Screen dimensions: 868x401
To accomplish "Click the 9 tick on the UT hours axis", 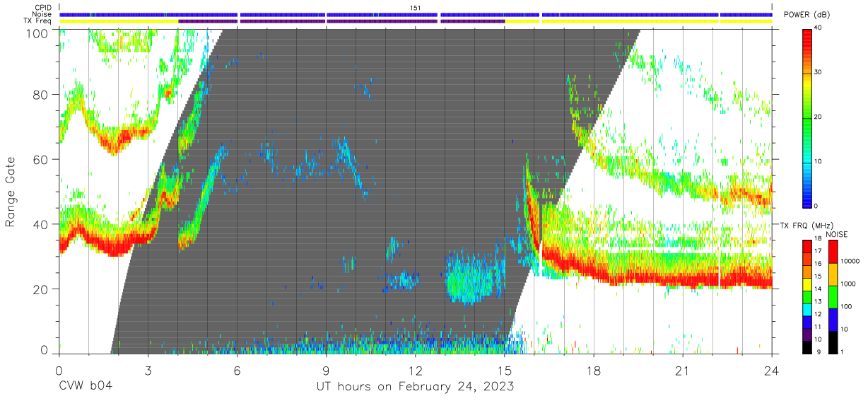I will 327,370.
